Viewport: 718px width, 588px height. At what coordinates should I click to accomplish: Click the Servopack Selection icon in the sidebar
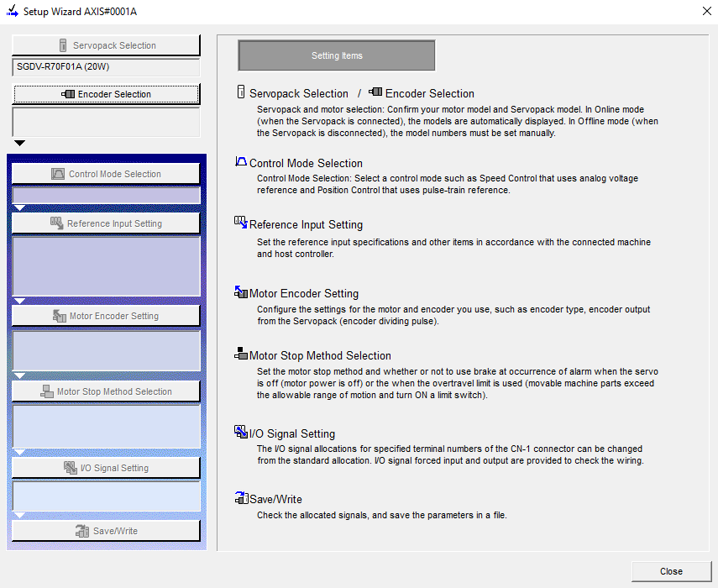[61, 45]
